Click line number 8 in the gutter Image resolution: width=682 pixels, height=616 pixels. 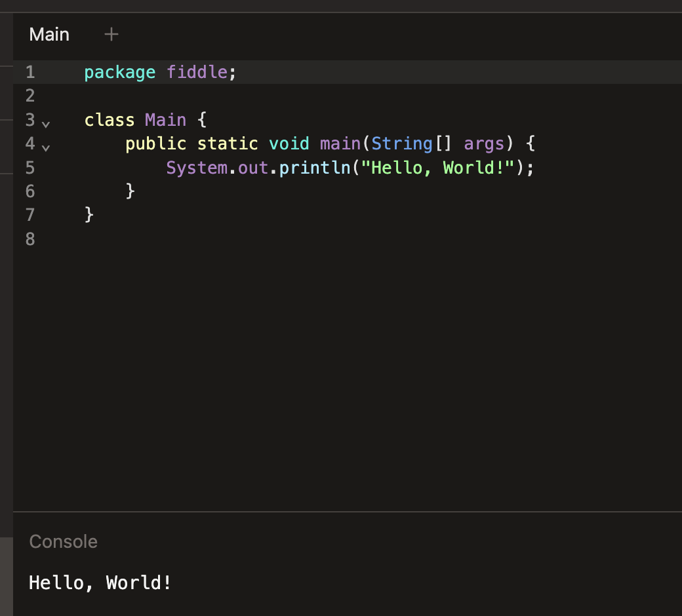tap(30, 239)
